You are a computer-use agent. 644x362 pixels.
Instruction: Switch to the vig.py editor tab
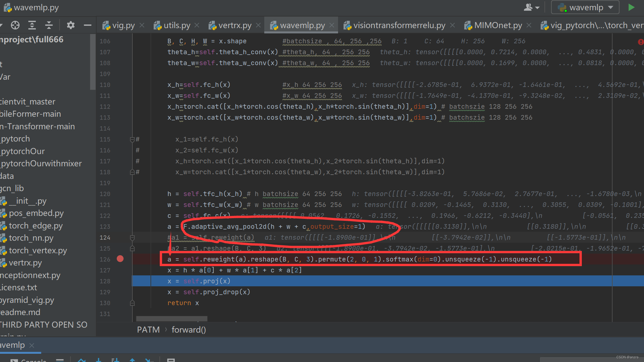pyautogui.click(x=123, y=25)
